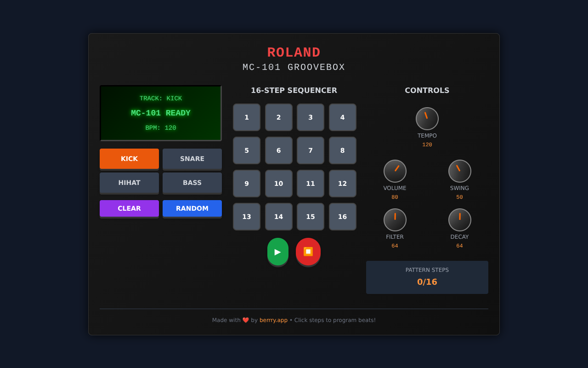Viewport: 588px width, 368px height.
Task: Click the active KICK track button
Action: 129,159
